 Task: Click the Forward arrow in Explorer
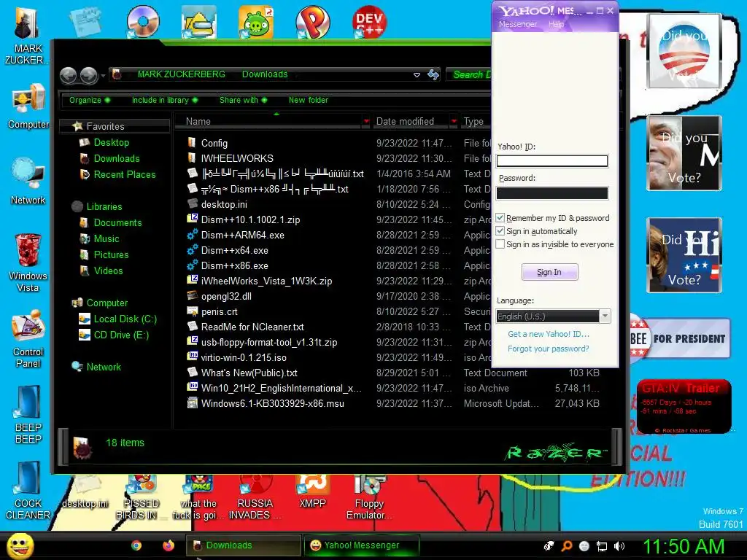(x=88, y=75)
